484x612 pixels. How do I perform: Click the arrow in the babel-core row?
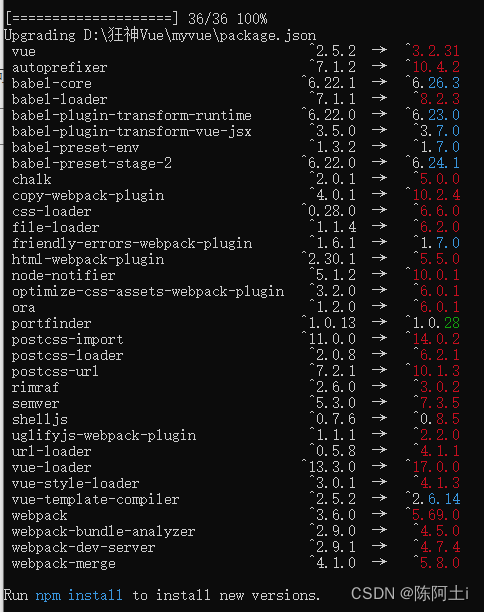pyautogui.click(x=379, y=82)
